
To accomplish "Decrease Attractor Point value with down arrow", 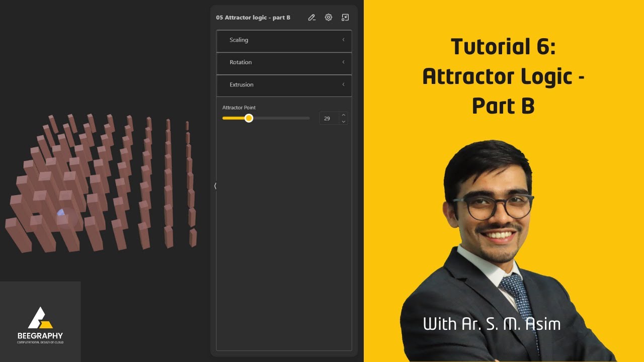I will [344, 122].
